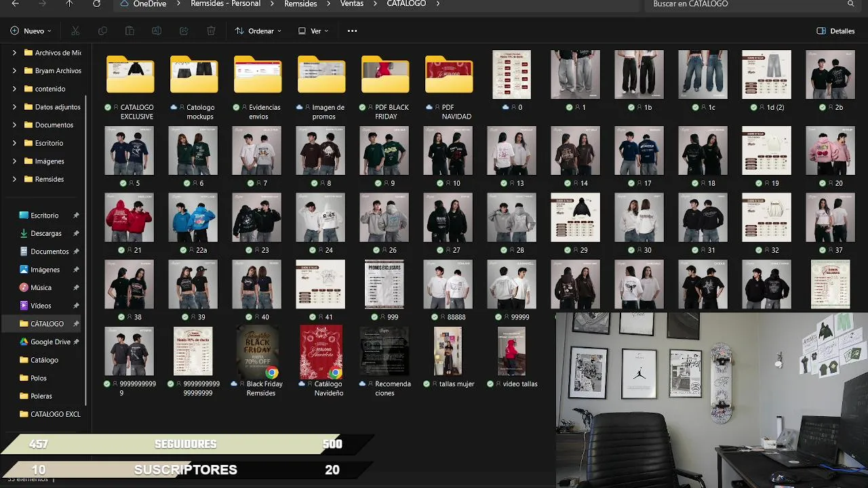The image size is (868, 488).
Task: Expand the Datos adjuntos tree node
Action: coord(15,107)
